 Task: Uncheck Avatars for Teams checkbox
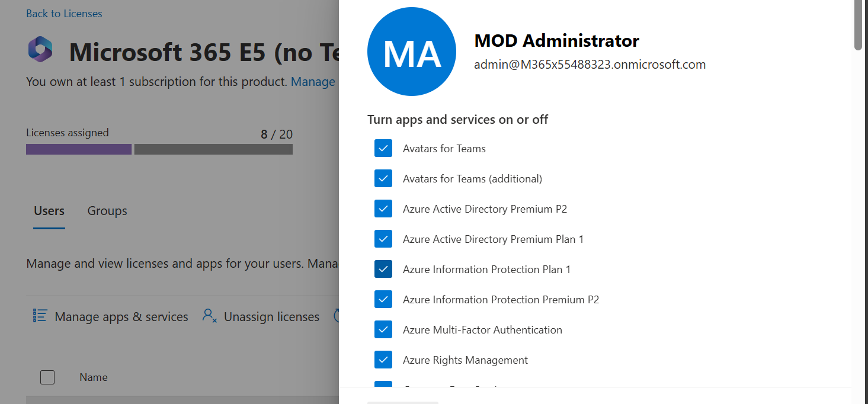click(383, 148)
